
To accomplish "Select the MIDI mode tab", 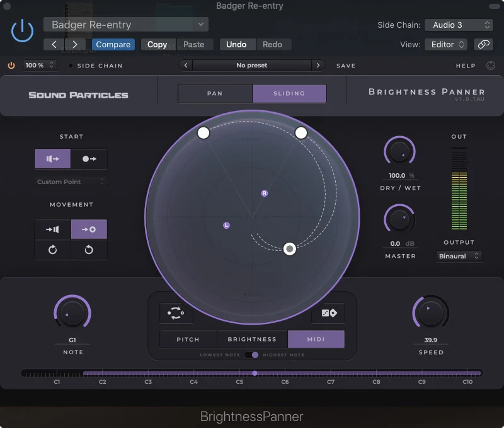I will [x=316, y=339].
